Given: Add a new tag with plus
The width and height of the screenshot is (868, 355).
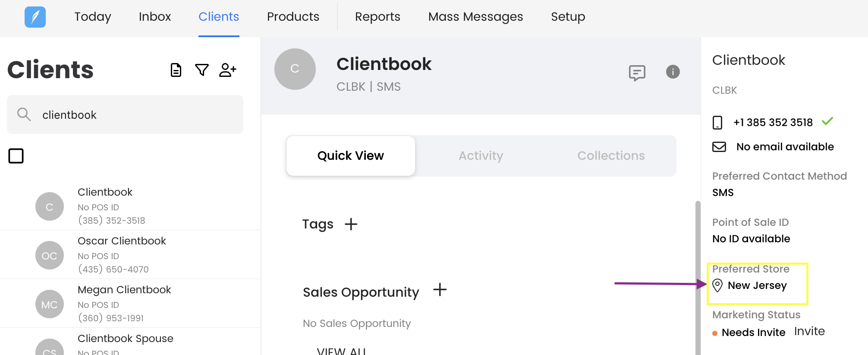Looking at the screenshot, I should [351, 224].
